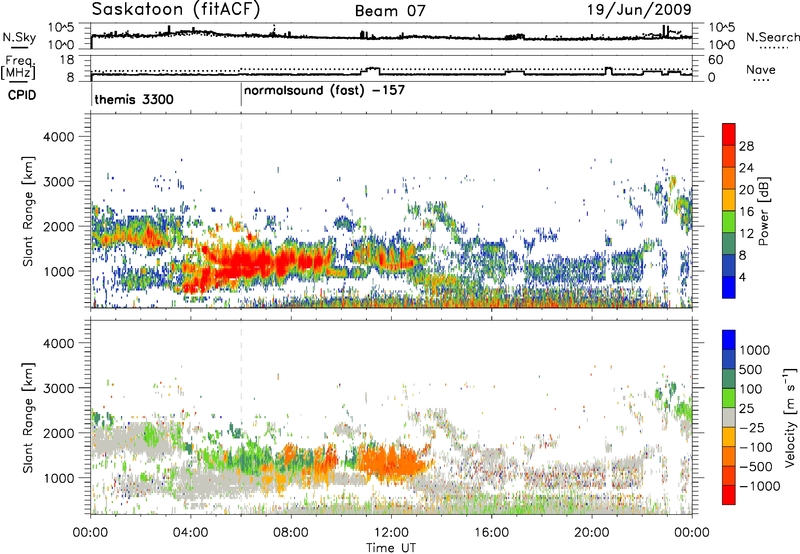800x554 pixels.
Task: Click the date '19/Jun/2009'
Action: pyautogui.click(x=639, y=10)
